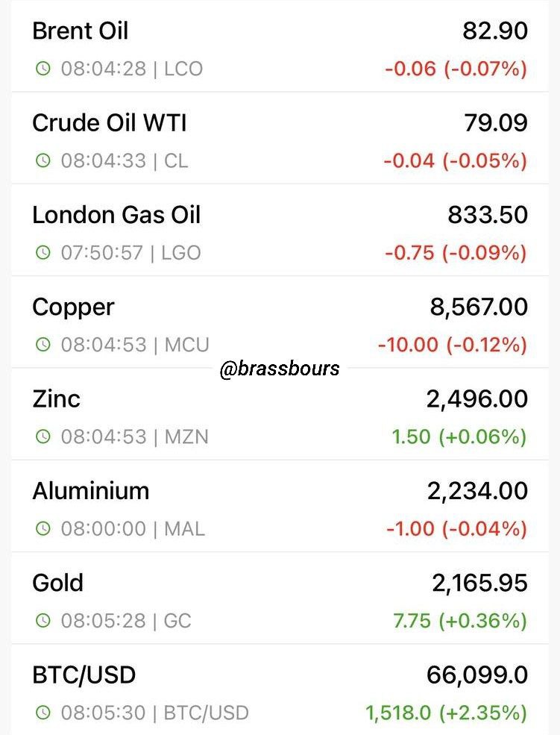The height and width of the screenshot is (735, 560).
Task: Select the London Gas Oil entry
Action: pyautogui.click(x=280, y=230)
